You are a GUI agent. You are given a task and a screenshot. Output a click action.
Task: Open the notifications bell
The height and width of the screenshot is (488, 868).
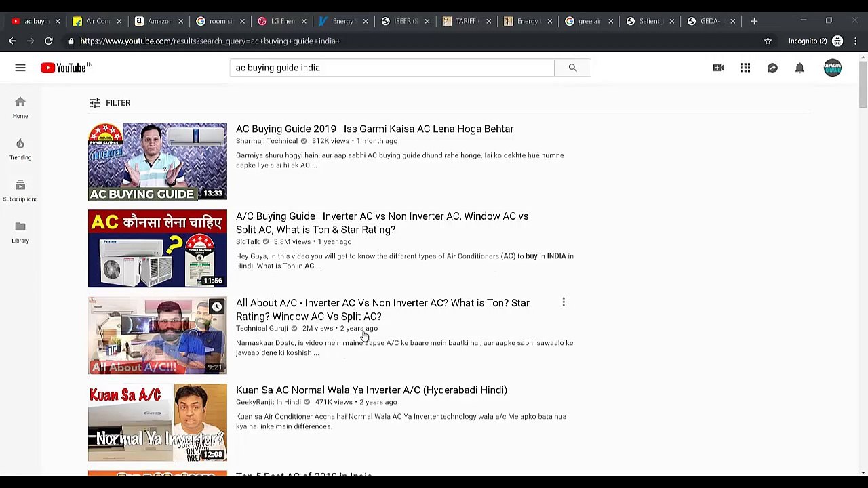(x=800, y=68)
